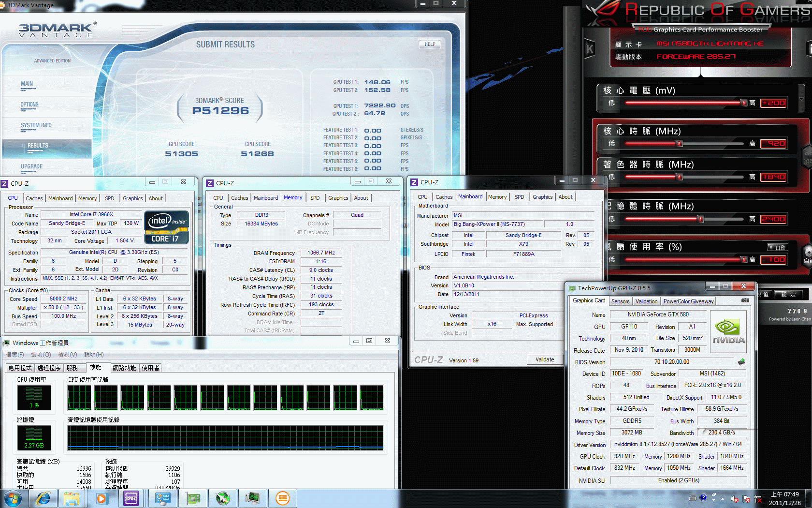Open the Windows Start menu orb
This screenshot has width=812, height=508.
point(13,498)
